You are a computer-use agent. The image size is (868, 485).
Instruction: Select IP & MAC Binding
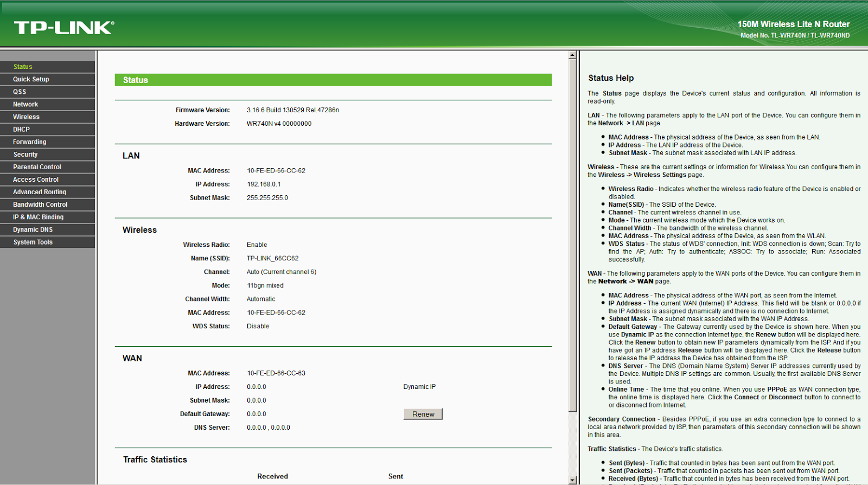(48, 217)
